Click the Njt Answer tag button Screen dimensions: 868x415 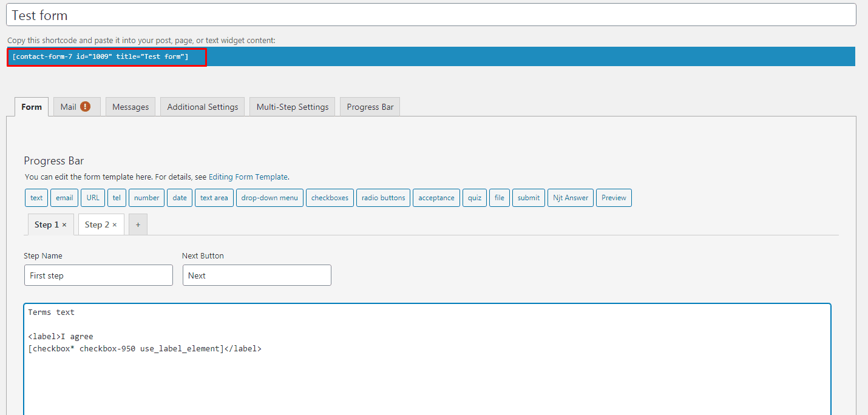point(571,198)
